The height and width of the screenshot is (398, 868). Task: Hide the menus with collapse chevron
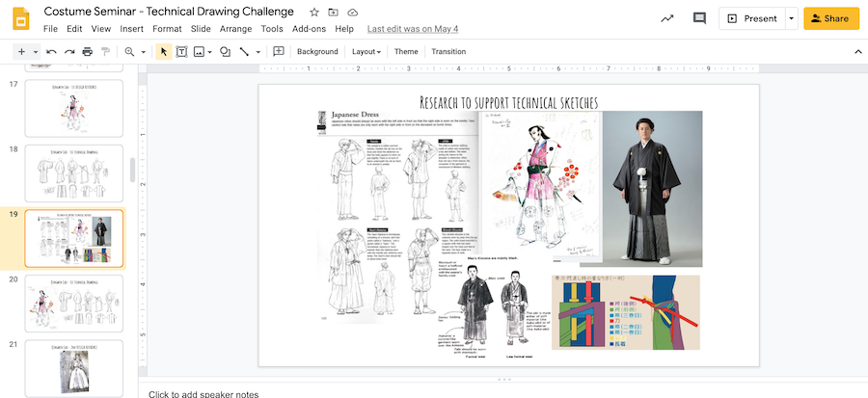(857, 51)
